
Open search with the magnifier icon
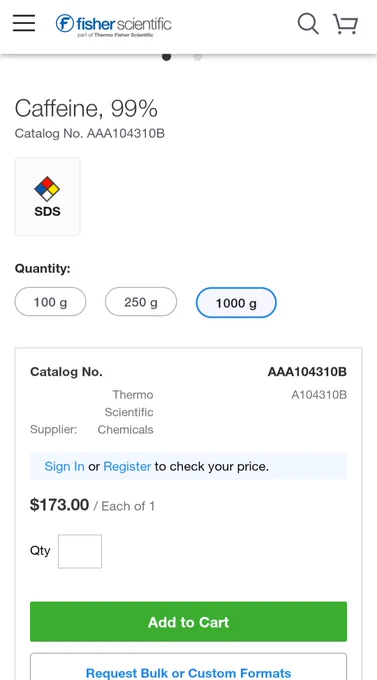pos(308,23)
